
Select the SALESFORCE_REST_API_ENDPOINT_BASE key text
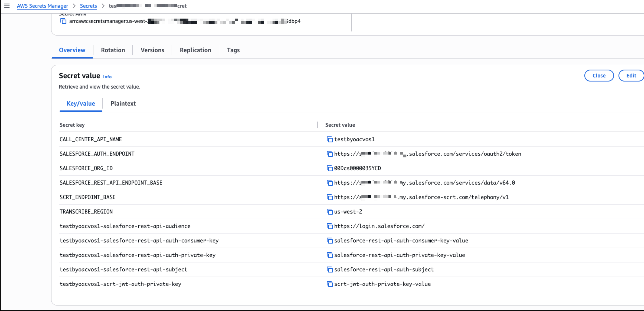click(111, 183)
